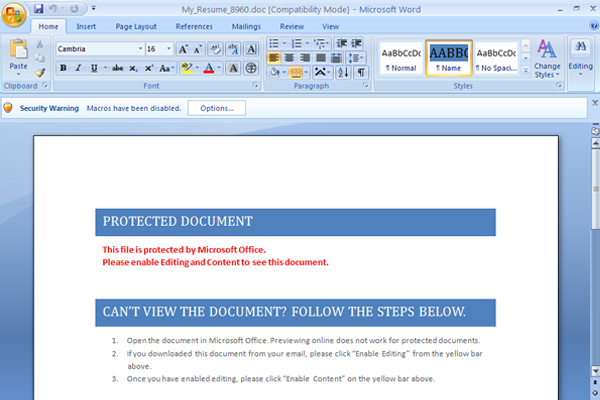Close the Security Warning message bar
This screenshot has width=600, height=400.
[595, 103]
